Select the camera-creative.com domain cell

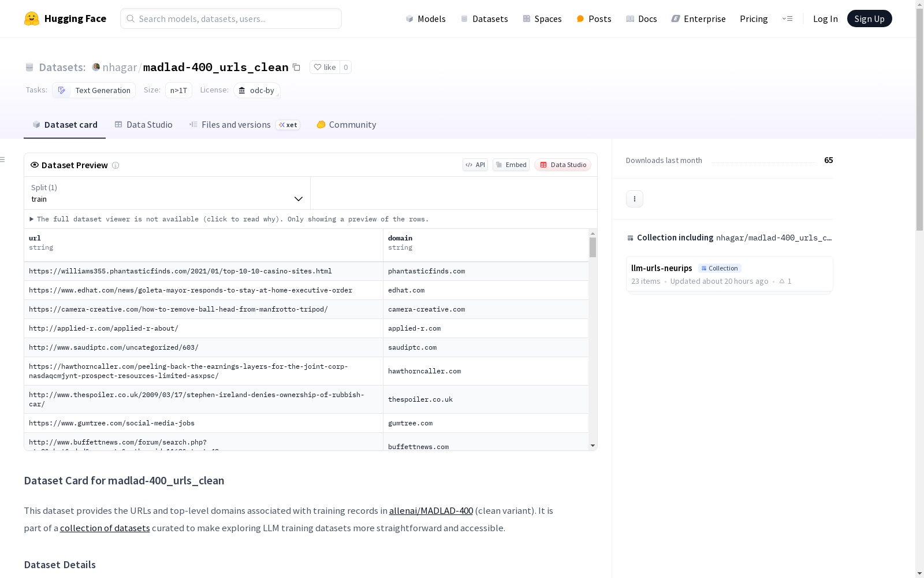click(486, 309)
